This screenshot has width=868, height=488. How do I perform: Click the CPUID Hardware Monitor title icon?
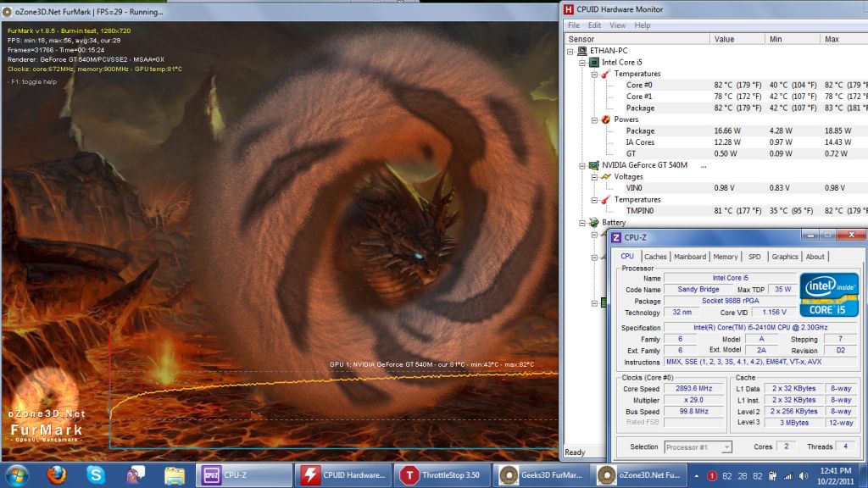(x=568, y=9)
